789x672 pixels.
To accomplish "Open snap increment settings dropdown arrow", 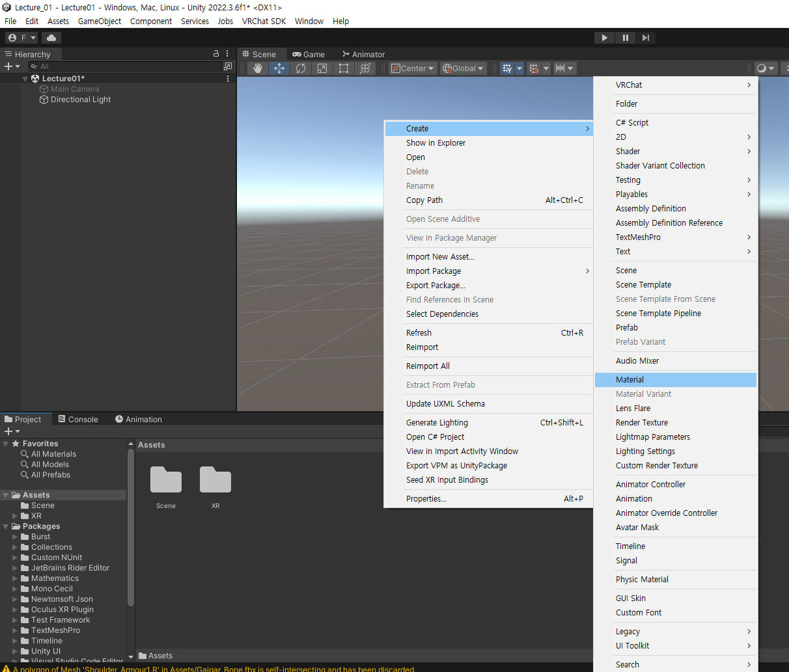I will (571, 68).
